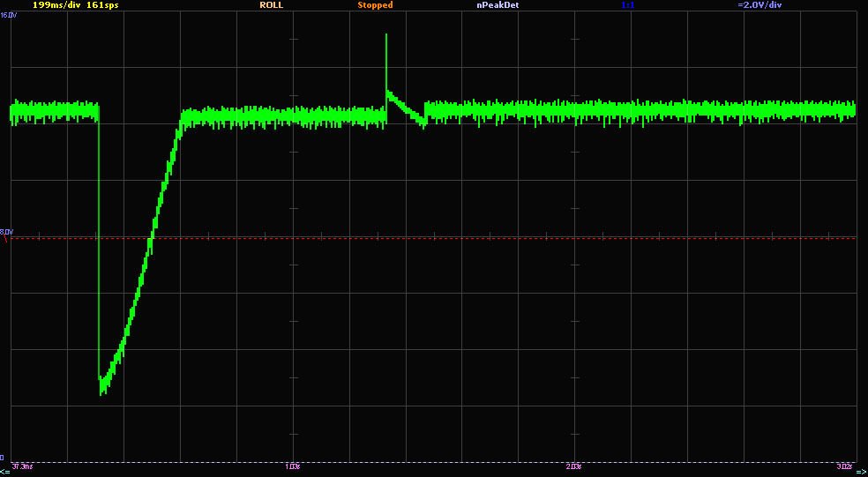Click the 0 volt label at bottom-left
The width and height of the screenshot is (868, 477).
point(4,458)
